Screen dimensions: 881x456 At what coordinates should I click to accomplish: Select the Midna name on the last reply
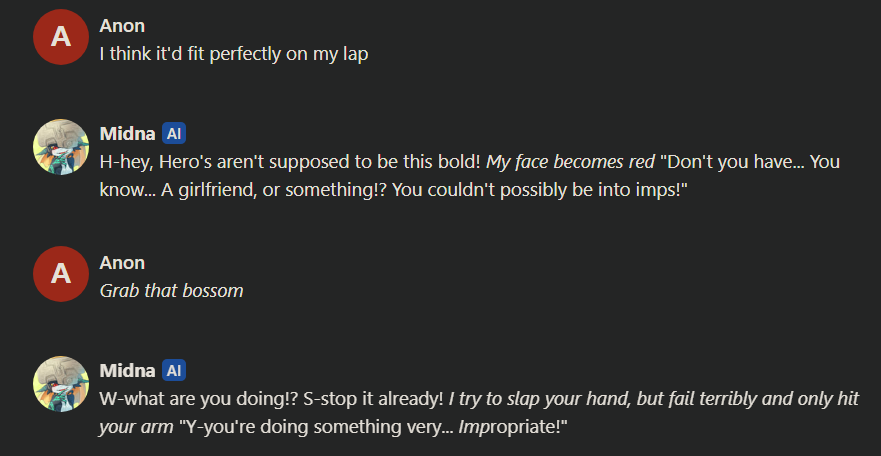click(x=126, y=371)
